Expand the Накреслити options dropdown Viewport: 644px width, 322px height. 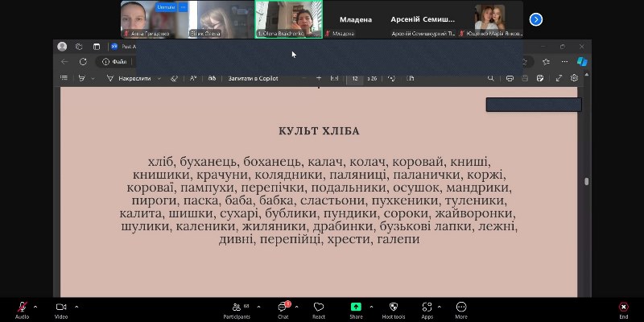point(159,78)
